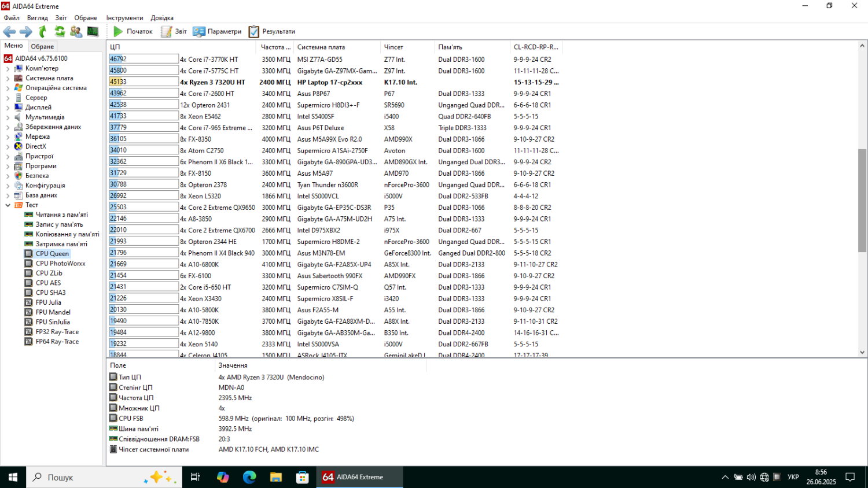
Task: Expand the Системна плата tree node
Action: [8, 78]
